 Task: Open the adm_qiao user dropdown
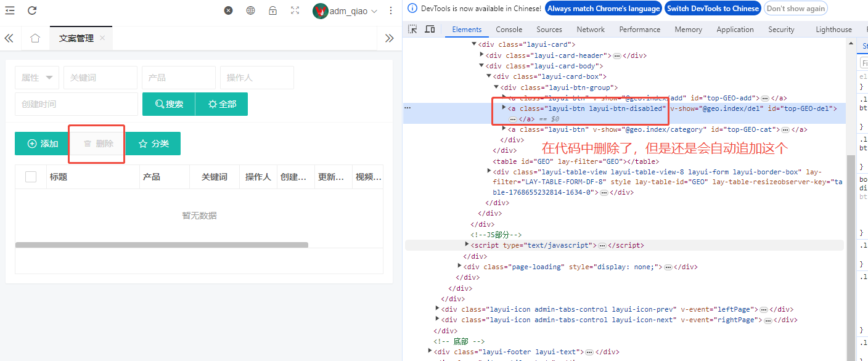point(345,10)
